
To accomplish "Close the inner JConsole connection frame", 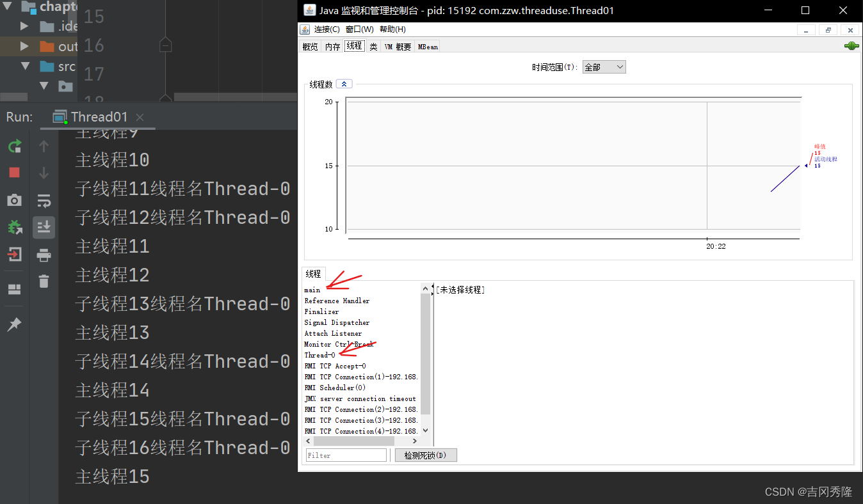I will coord(850,30).
